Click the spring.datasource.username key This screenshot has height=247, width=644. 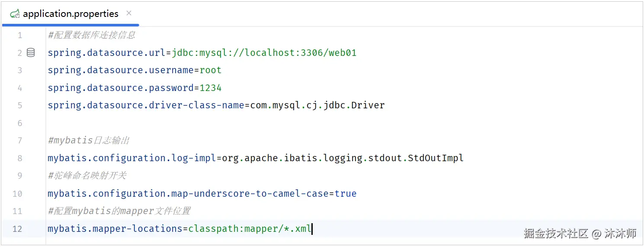121,70
